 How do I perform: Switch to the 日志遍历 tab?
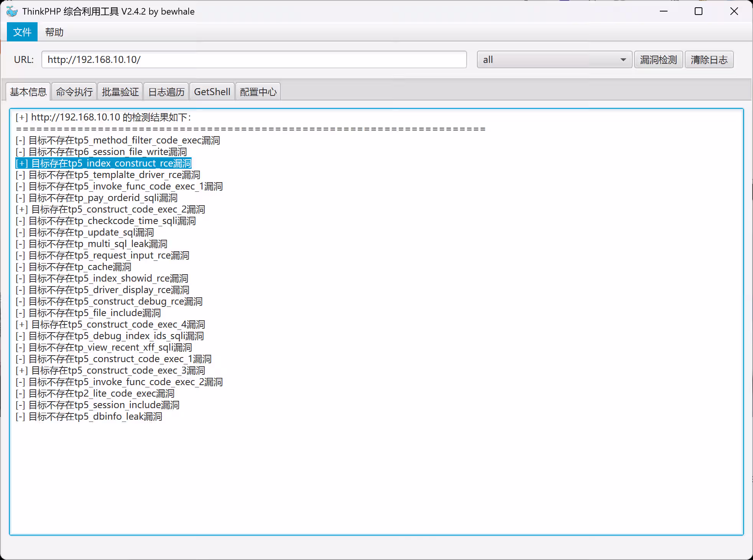(x=166, y=92)
